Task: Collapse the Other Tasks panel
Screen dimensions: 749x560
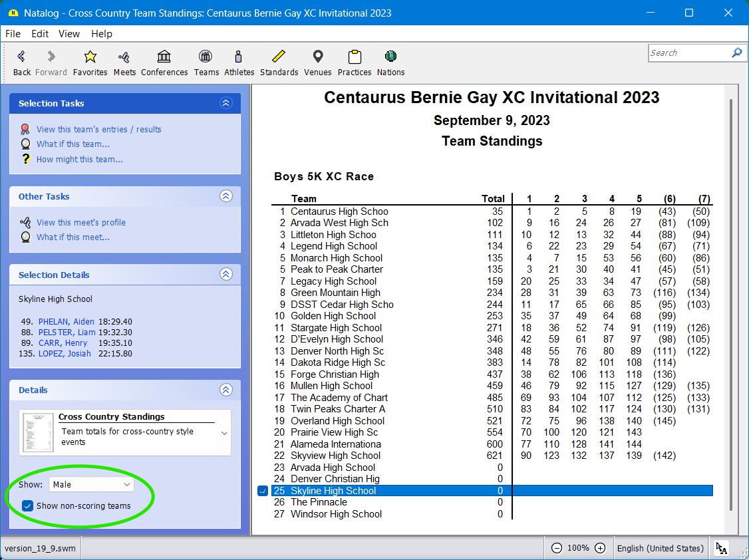Action: pos(226,196)
